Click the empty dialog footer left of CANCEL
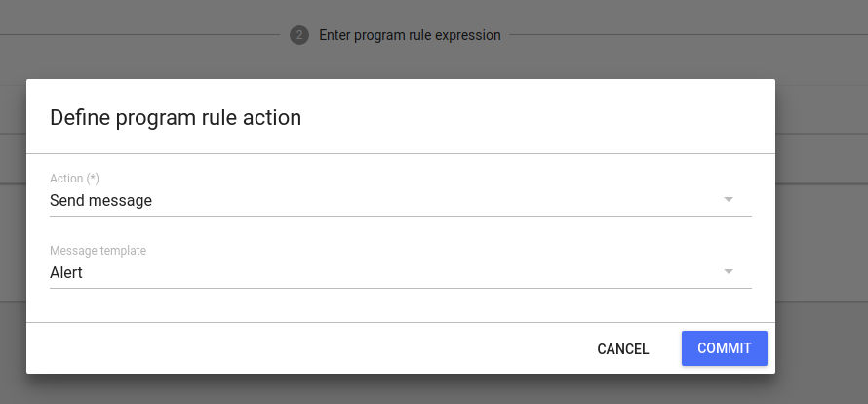This screenshot has width=868, height=404. click(x=293, y=348)
